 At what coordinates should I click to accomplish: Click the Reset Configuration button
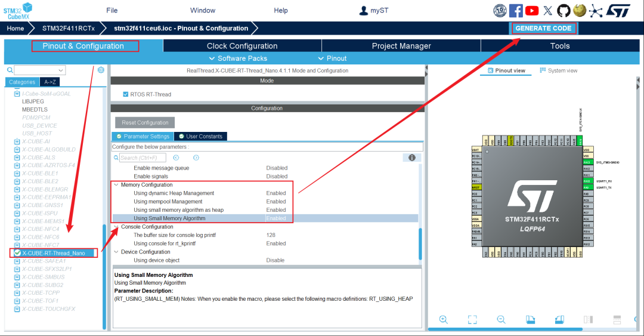(145, 122)
